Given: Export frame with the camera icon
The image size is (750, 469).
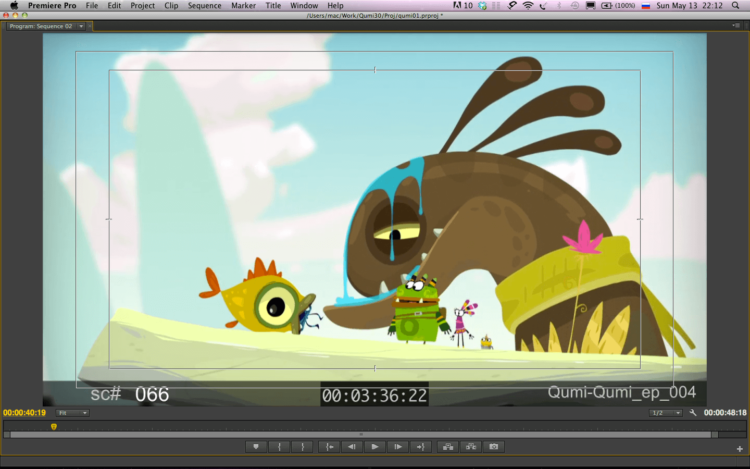Looking at the screenshot, I should [x=494, y=447].
